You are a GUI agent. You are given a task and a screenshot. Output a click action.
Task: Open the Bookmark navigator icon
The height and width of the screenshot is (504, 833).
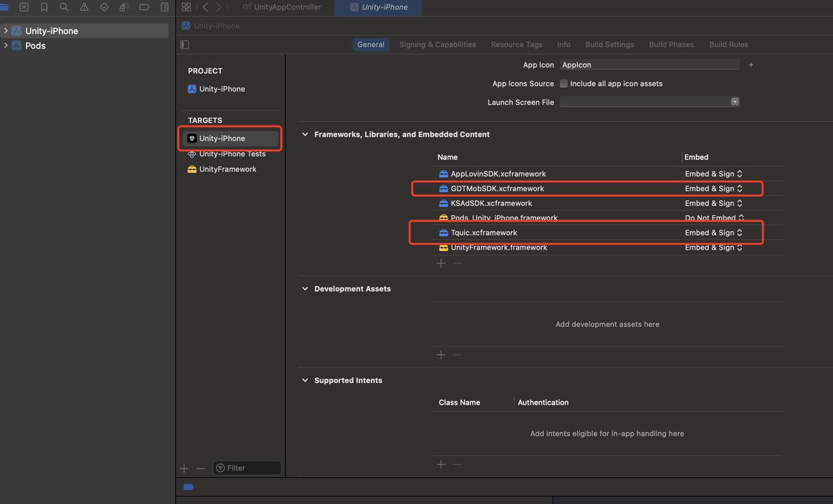click(x=44, y=7)
